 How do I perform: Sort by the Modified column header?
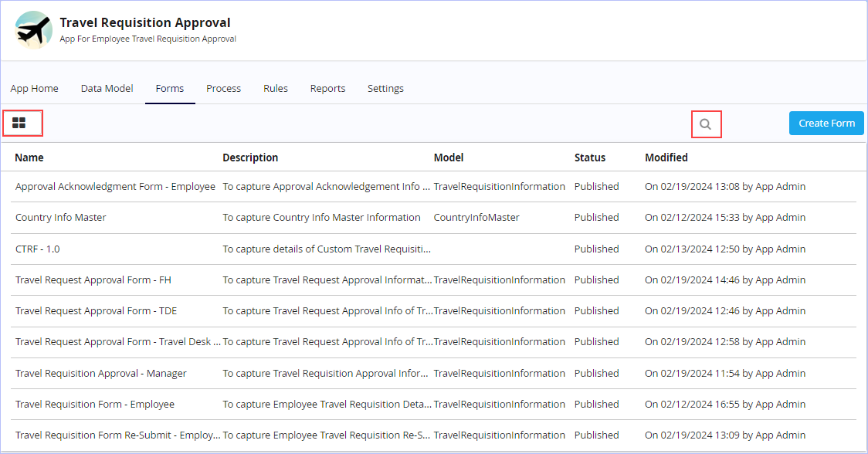tap(666, 158)
